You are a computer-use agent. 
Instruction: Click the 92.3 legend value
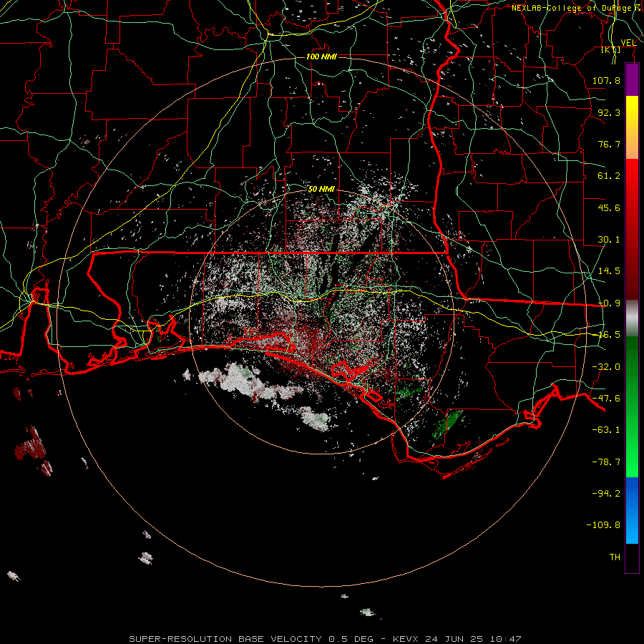[x=609, y=112]
